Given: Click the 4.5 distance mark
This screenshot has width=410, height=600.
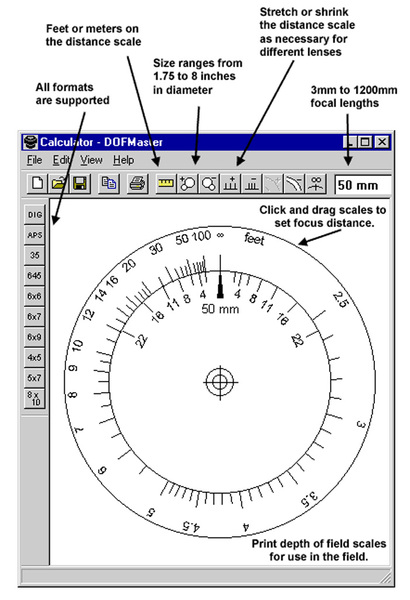Looking at the screenshot, I should point(191,526).
